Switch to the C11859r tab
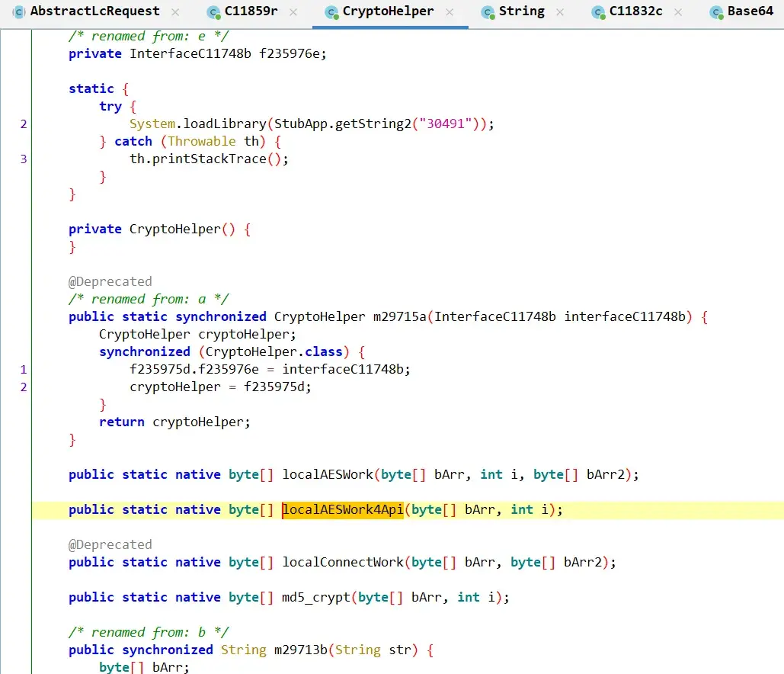 [x=251, y=11]
